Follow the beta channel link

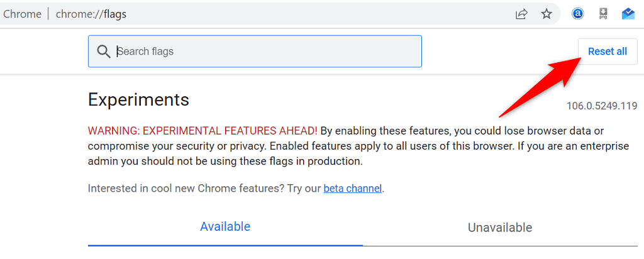[x=352, y=188]
